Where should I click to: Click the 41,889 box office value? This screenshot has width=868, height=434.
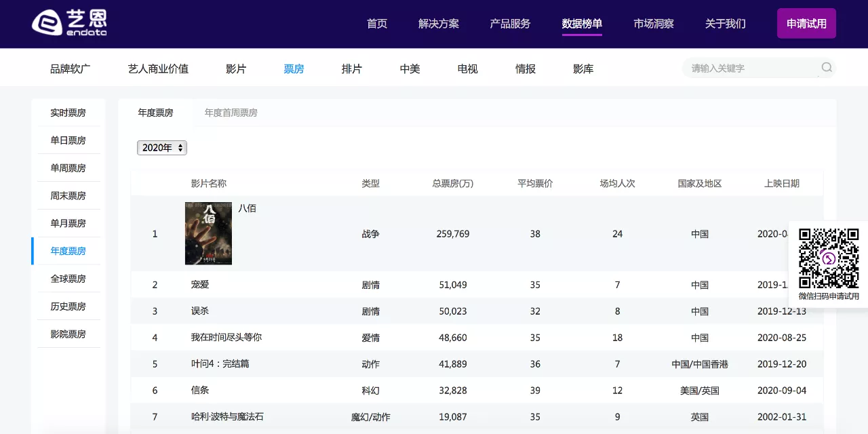tap(453, 364)
